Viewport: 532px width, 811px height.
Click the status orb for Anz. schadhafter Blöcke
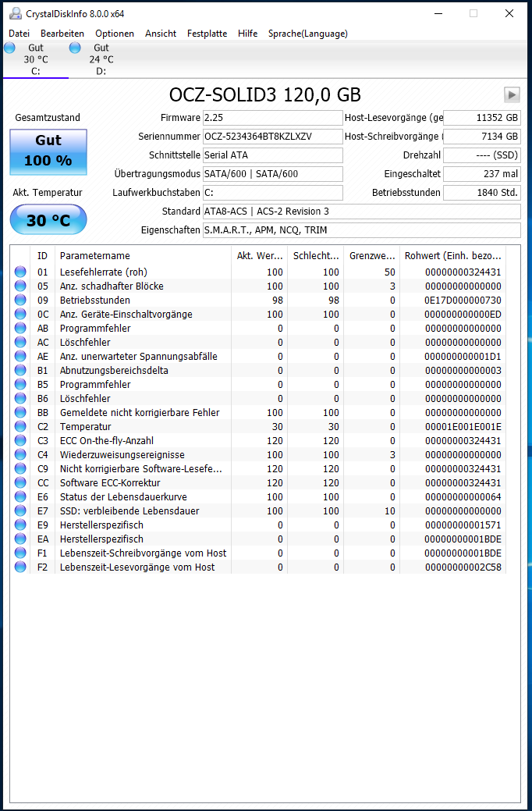20,286
